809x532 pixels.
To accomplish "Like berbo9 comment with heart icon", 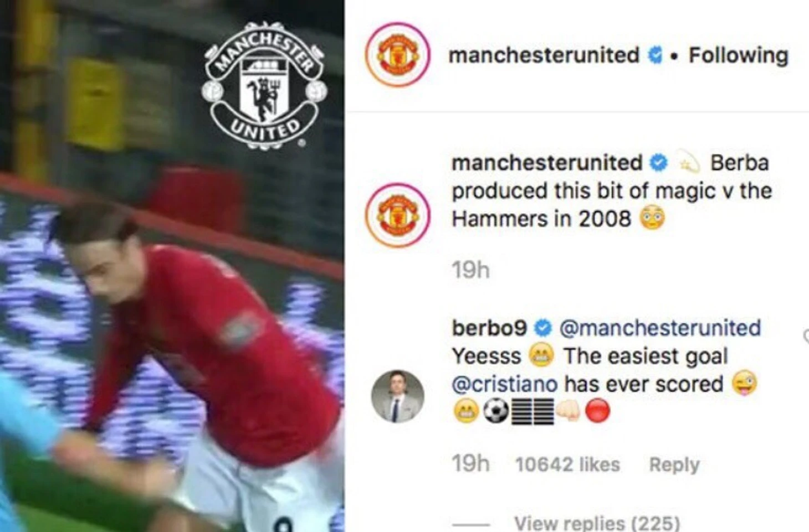I will pyautogui.click(x=806, y=336).
